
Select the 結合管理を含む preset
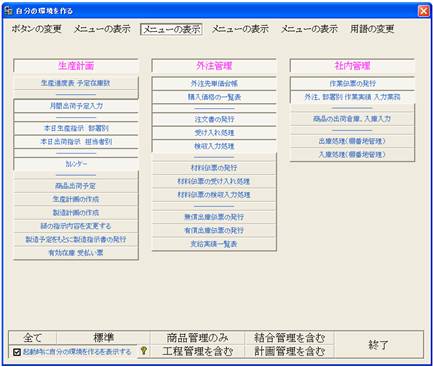(x=289, y=338)
